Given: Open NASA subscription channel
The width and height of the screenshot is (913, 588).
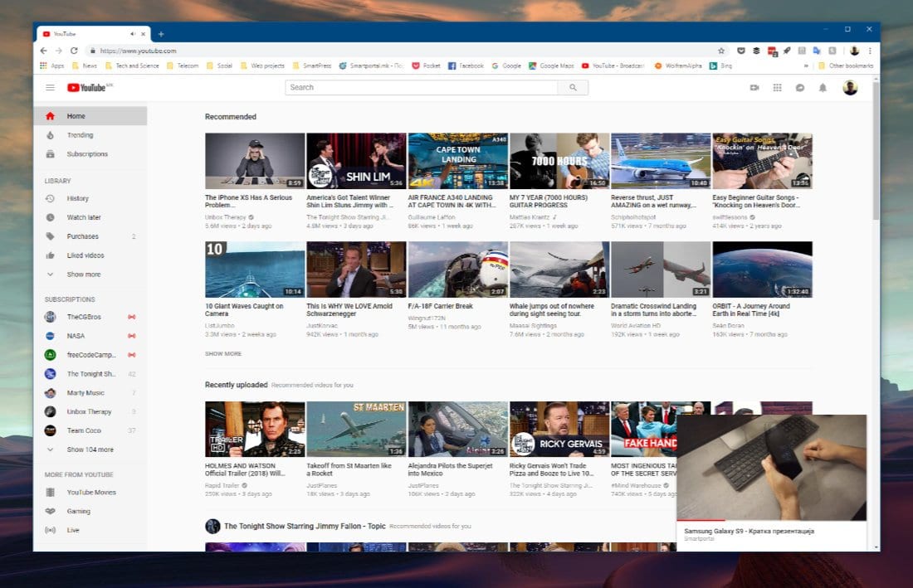Looking at the screenshot, I should (90, 336).
